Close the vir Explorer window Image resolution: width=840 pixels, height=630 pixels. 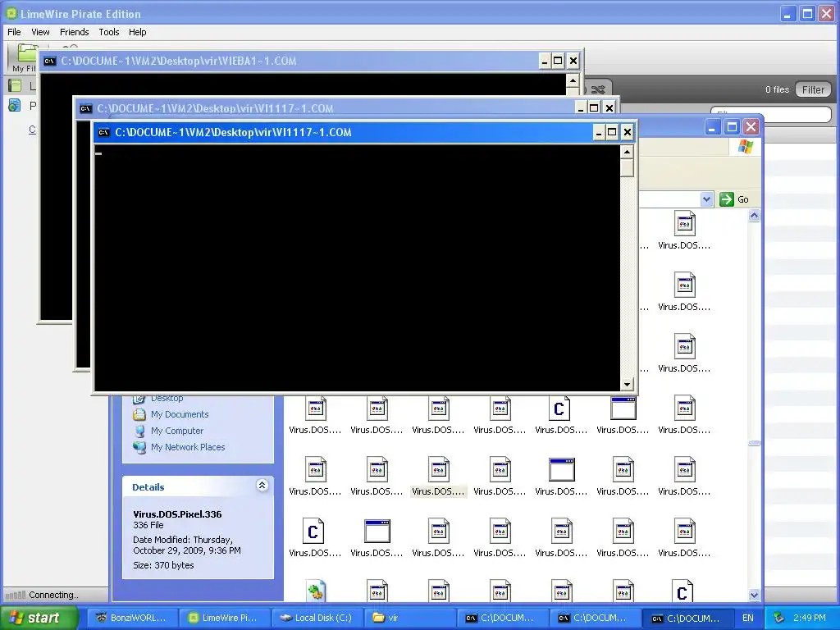pyautogui.click(x=751, y=127)
